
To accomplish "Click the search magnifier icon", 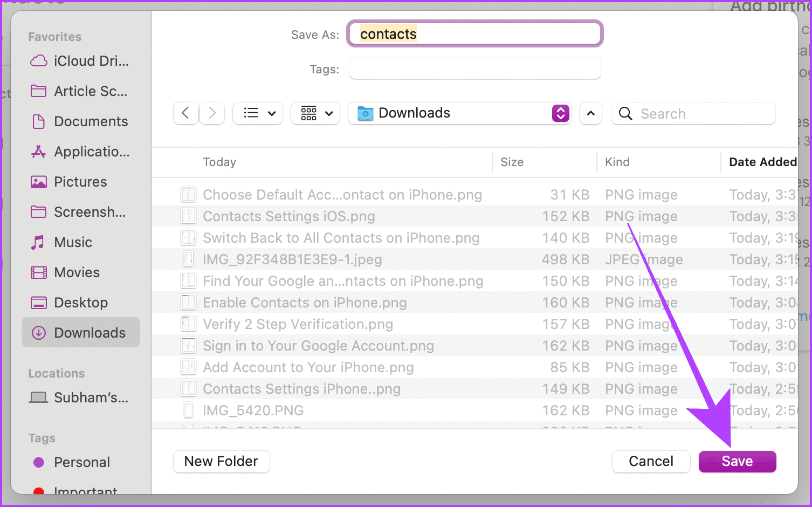I will pos(625,113).
